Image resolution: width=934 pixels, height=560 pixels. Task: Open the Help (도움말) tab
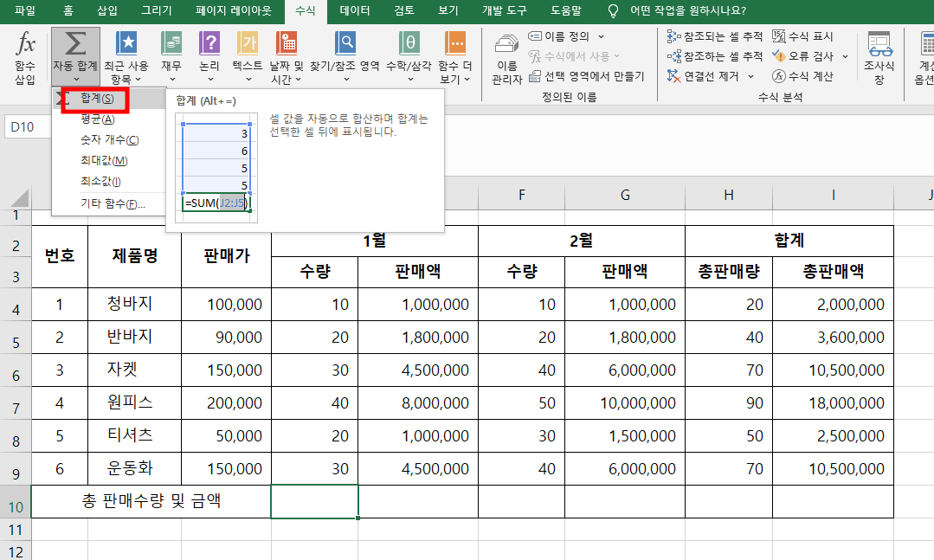(566, 10)
